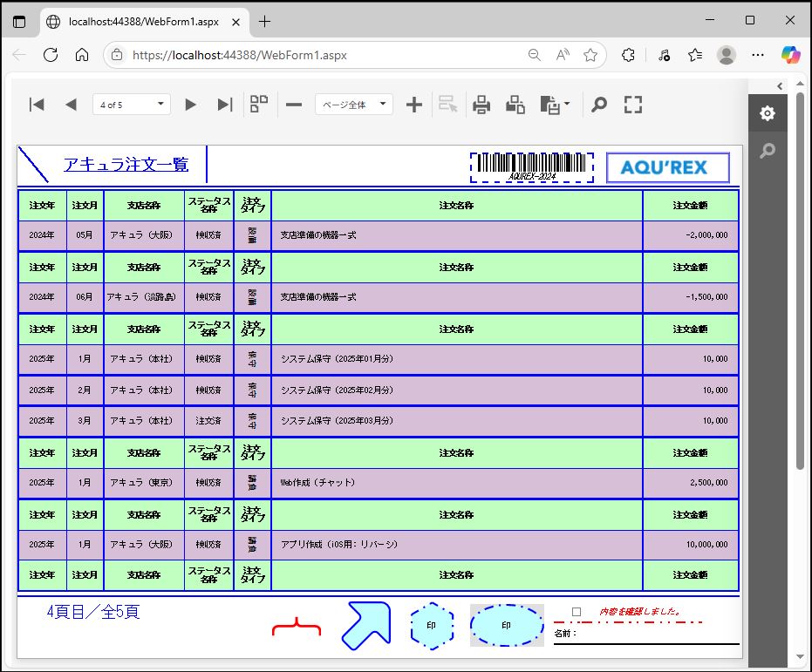Open the export format dropdown

click(x=556, y=105)
